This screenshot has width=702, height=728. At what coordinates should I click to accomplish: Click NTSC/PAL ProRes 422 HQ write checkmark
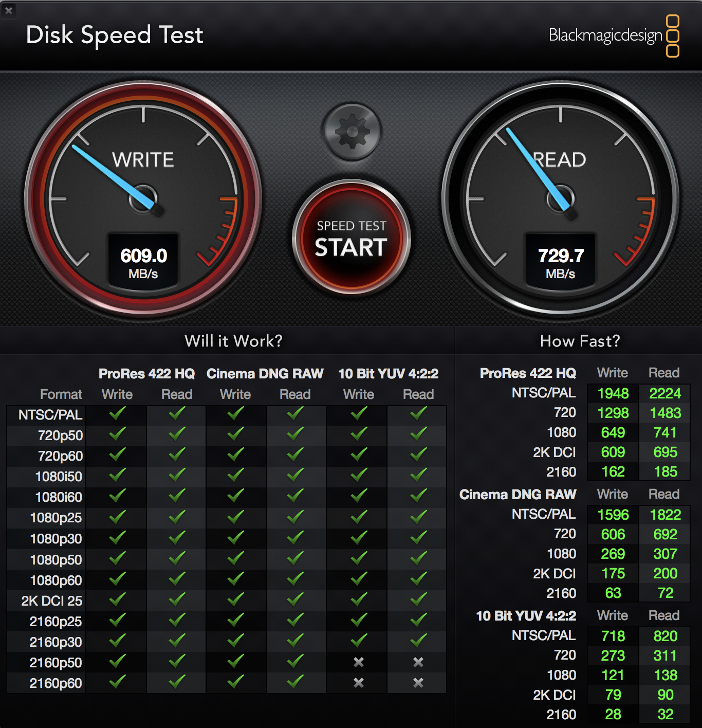point(117,414)
